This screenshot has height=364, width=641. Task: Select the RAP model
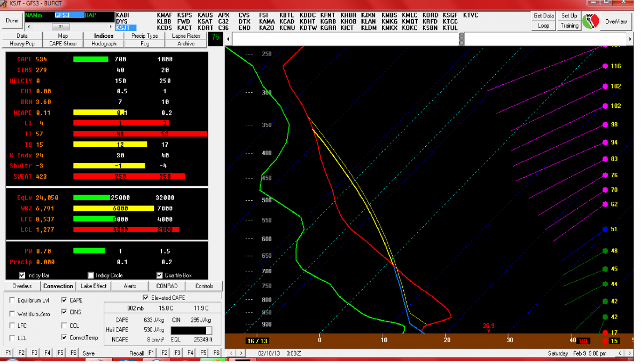91,15
